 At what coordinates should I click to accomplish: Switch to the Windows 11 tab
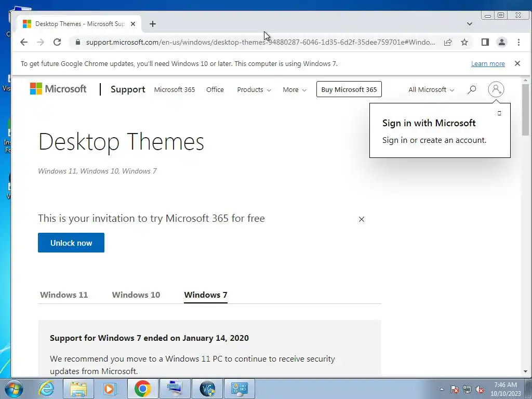[x=64, y=295]
